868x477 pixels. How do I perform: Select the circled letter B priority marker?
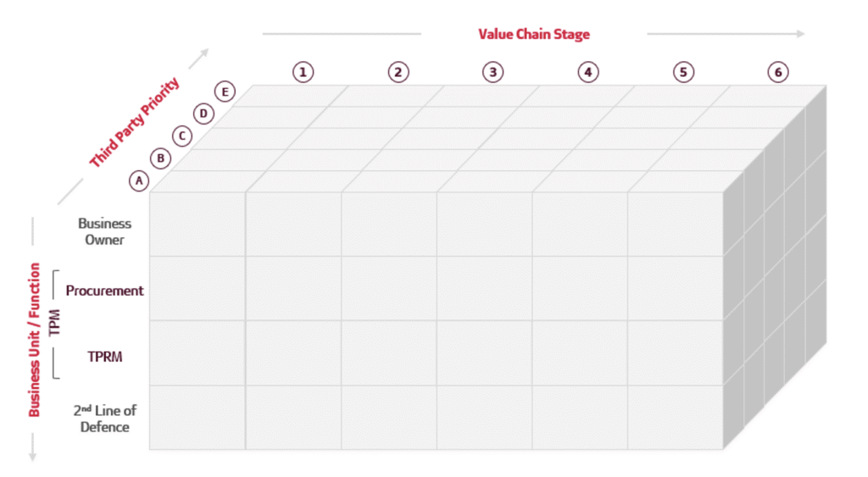(161, 158)
